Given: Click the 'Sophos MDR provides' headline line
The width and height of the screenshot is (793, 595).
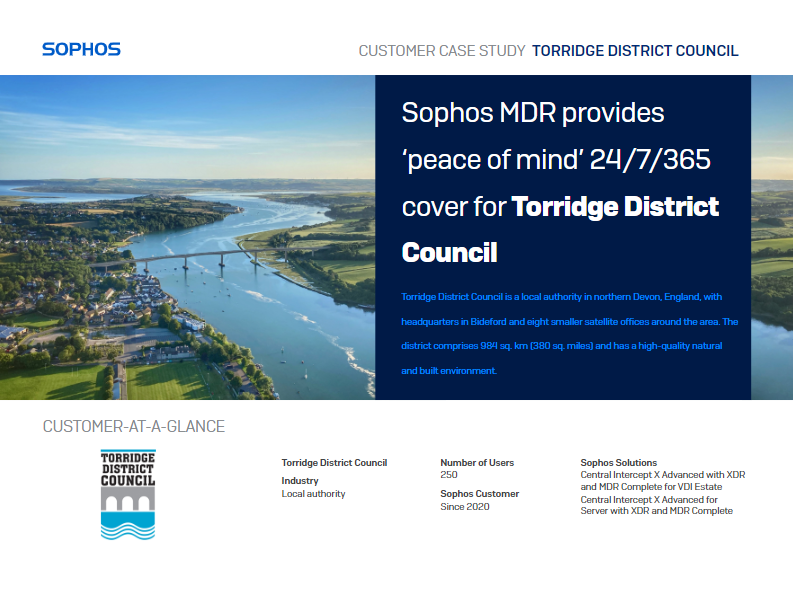Looking at the screenshot, I should (x=532, y=112).
